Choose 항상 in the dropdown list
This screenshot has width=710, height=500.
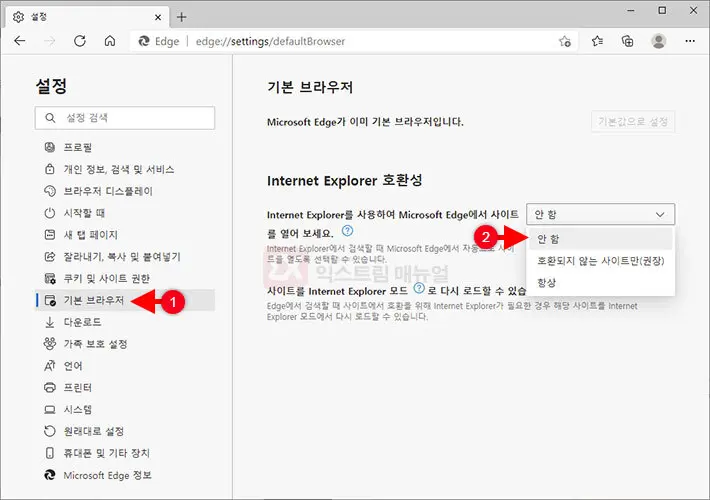[x=600, y=283]
